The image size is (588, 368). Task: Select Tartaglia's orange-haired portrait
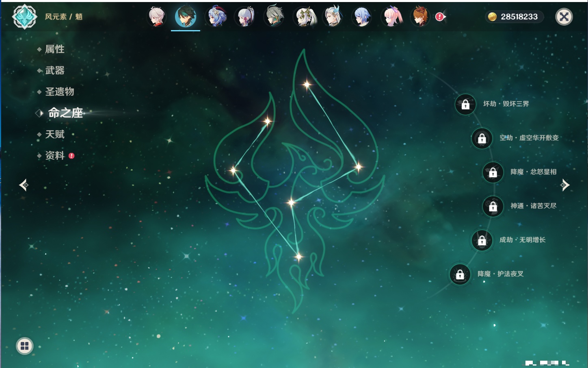(420, 17)
